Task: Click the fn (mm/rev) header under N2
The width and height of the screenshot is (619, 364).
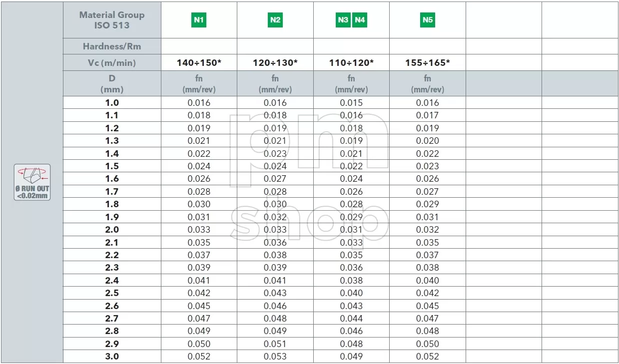Action: pyautogui.click(x=275, y=84)
